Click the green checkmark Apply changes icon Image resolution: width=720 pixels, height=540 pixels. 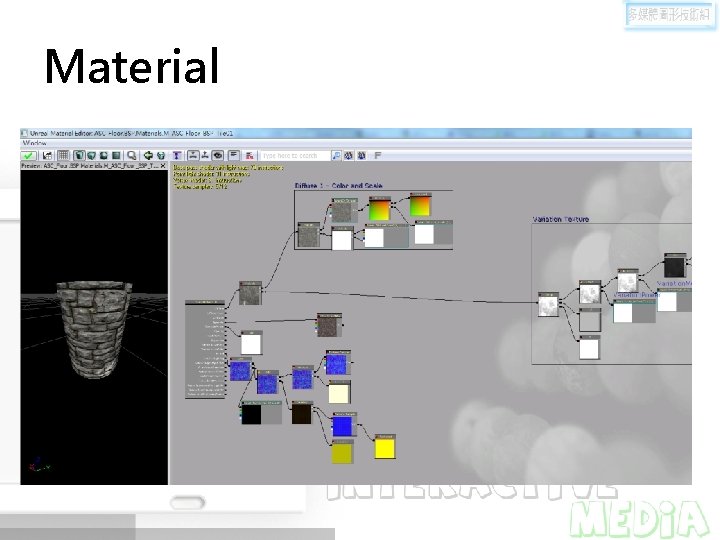(x=28, y=156)
